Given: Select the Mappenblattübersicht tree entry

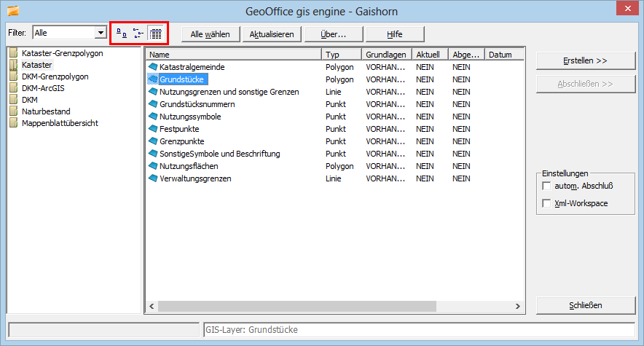Looking at the screenshot, I should (60, 122).
